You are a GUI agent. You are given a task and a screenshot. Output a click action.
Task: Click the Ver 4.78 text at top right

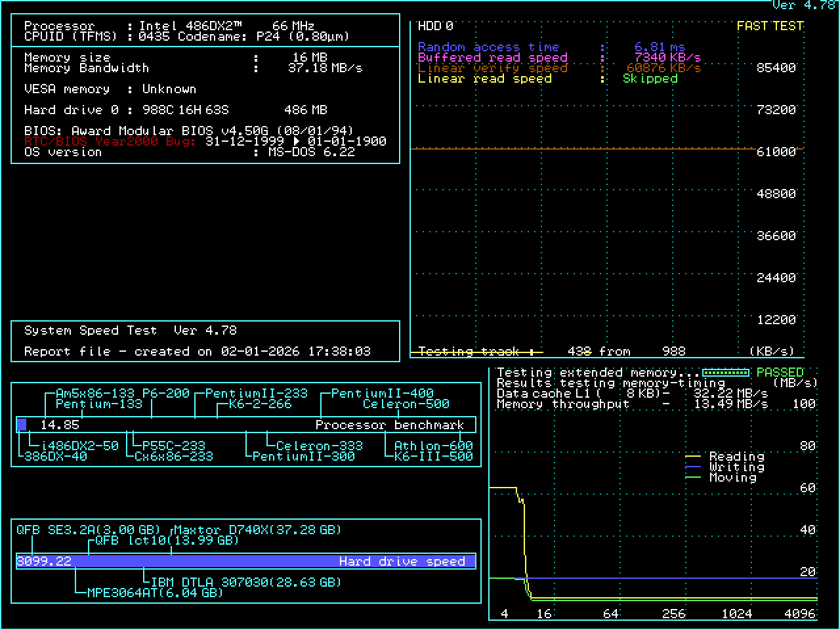click(803, 5)
